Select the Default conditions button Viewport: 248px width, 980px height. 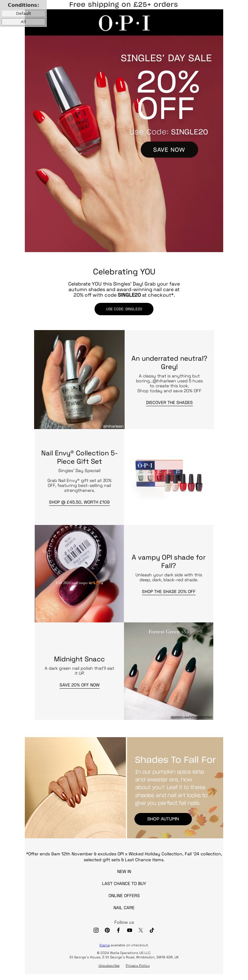[23, 13]
